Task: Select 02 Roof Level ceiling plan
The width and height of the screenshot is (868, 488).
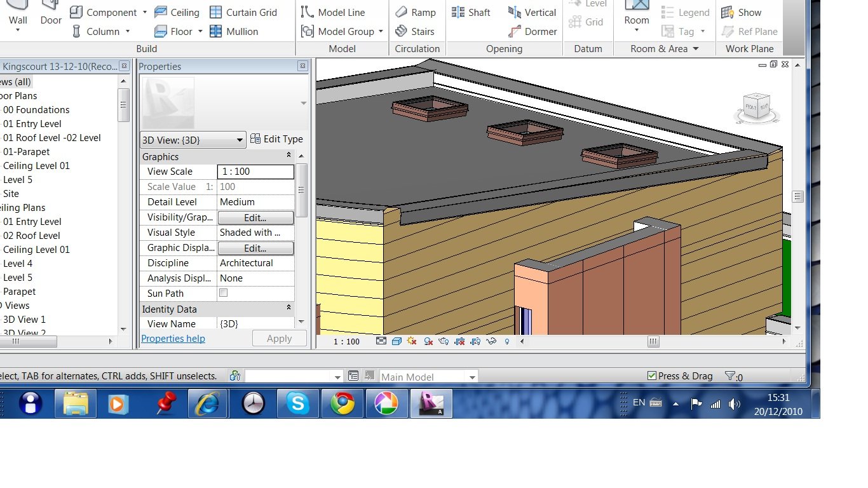Action: click(31, 236)
